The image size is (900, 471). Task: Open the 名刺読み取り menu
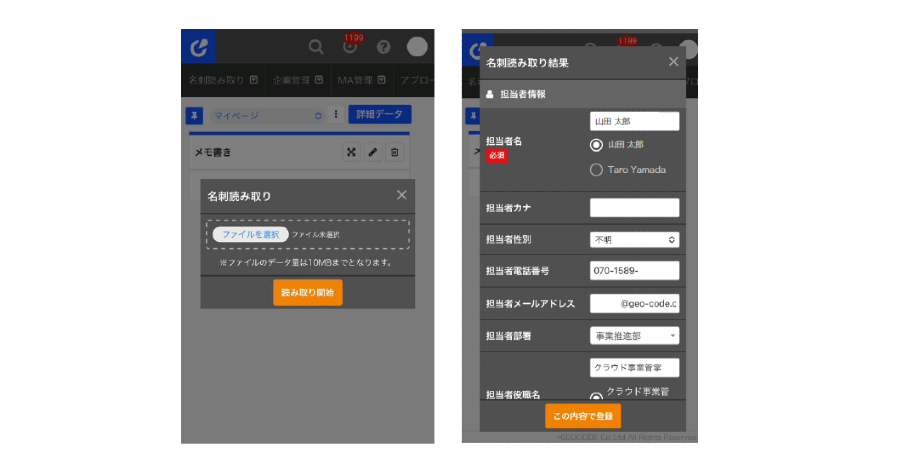pyautogui.click(x=223, y=80)
